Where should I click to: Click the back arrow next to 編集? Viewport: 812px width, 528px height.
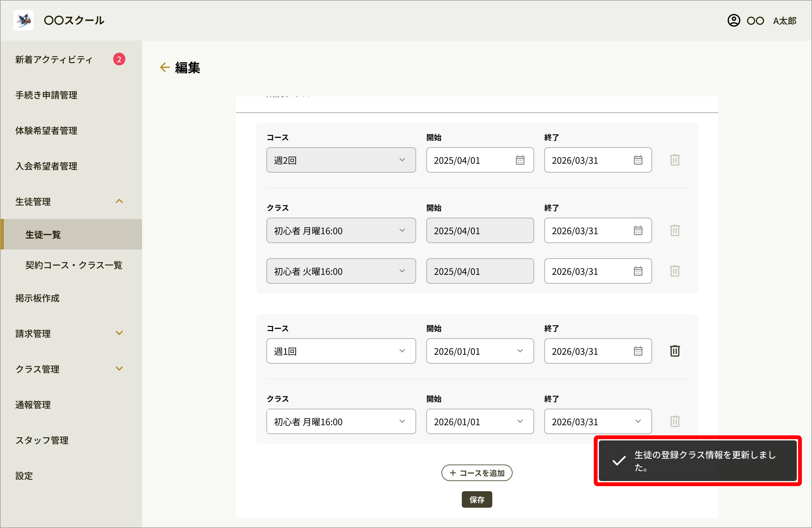165,67
